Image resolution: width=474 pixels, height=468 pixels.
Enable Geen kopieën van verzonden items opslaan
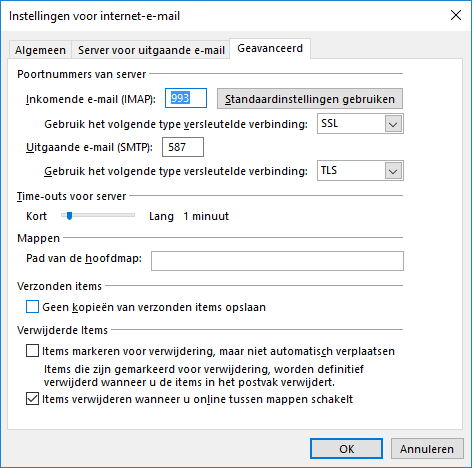(x=32, y=307)
